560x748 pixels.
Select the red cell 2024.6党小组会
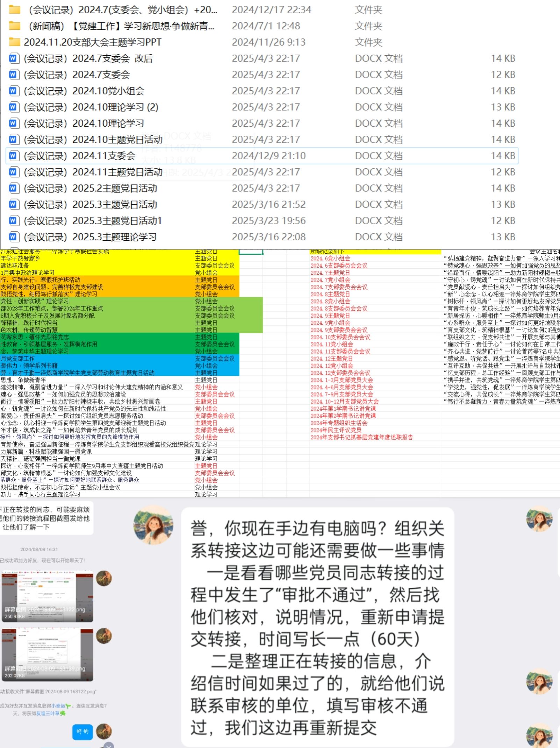click(x=330, y=259)
